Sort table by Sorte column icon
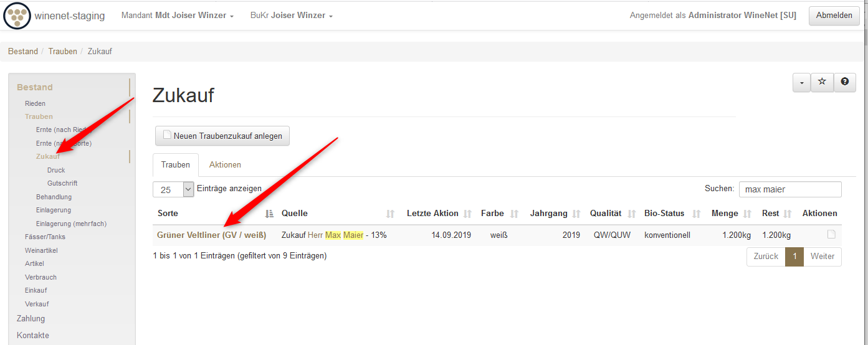The width and height of the screenshot is (868, 345). (269, 214)
